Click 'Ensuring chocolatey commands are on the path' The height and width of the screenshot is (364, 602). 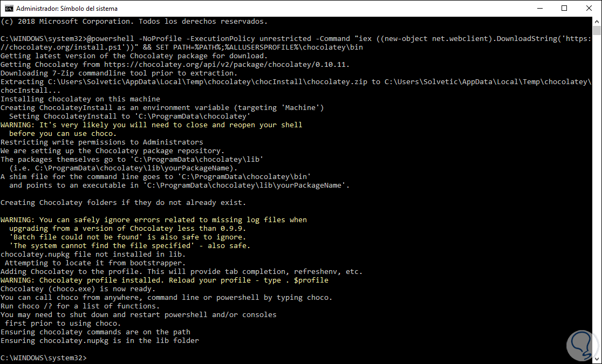95,333
